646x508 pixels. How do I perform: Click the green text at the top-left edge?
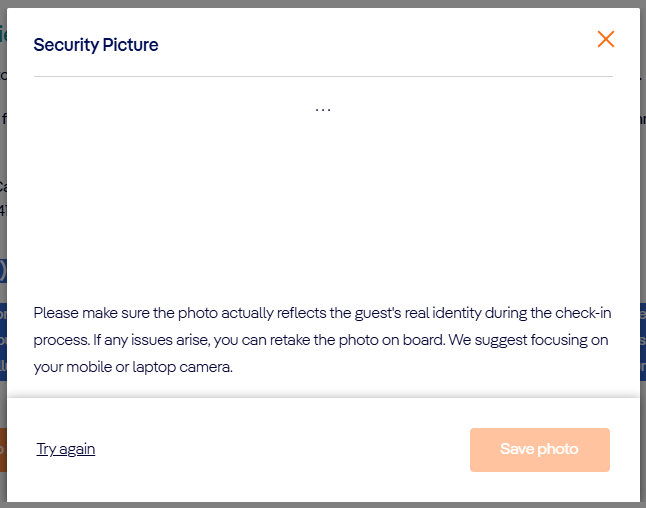3,35
